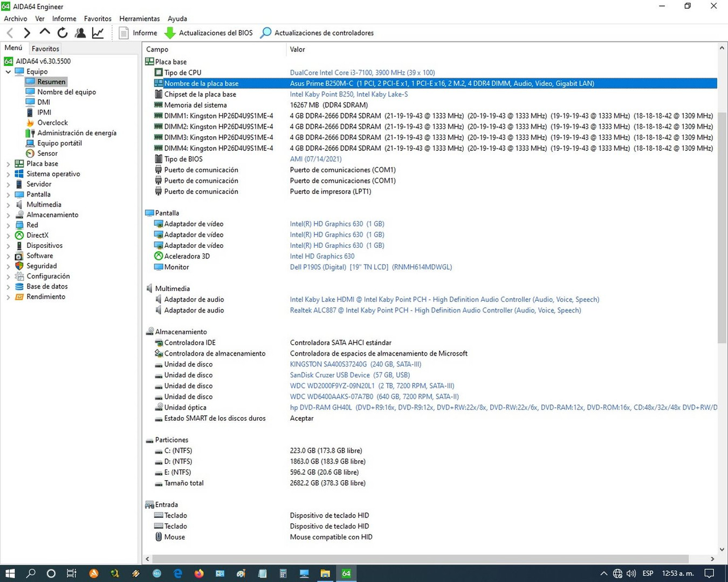Open the graph chart toolbar icon
Screen dimensions: 728x582
pyautogui.click(x=98, y=33)
